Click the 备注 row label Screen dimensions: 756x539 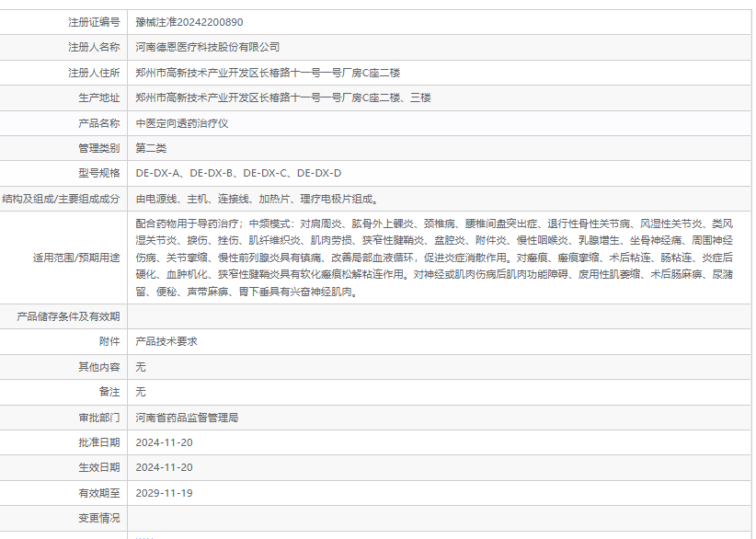click(109, 392)
